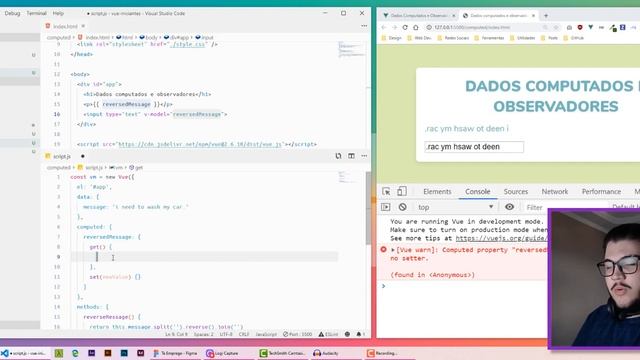Switch to the Console tab in DevTools
Image resolution: width=640 pixels, height=360 pixels.
(478, 191)
